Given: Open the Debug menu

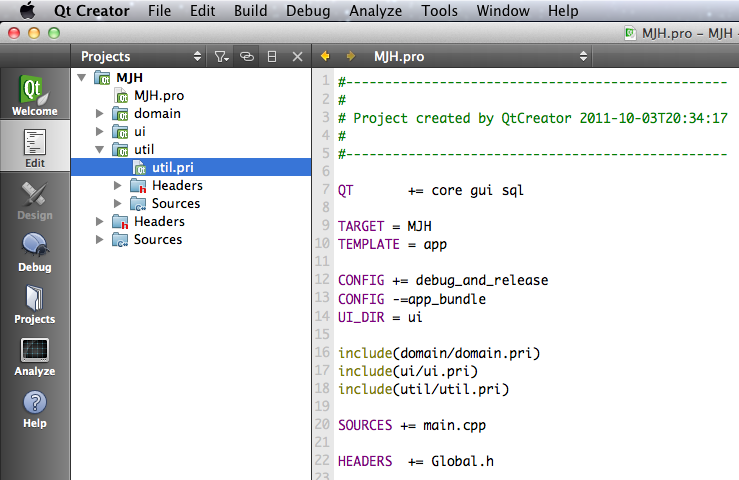Looking at the screenshot, I should (x=308, y=10).
